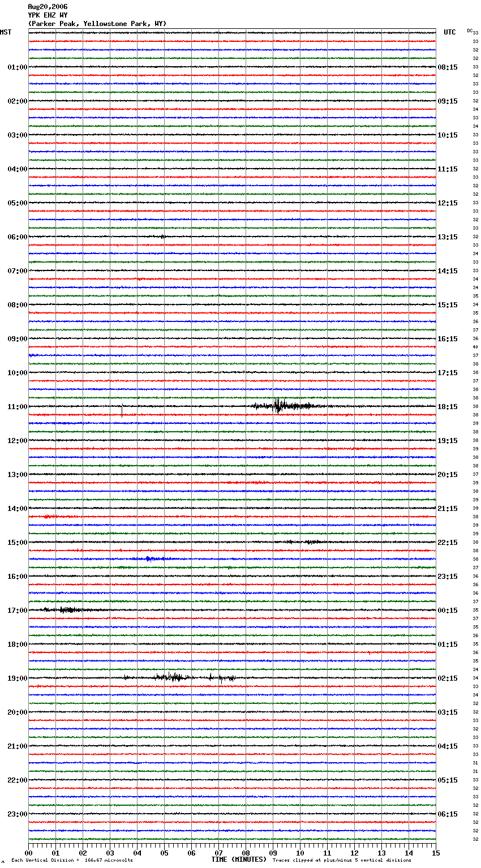Image resolution: width=481 pixels, height=868 pixels.
Task: Click the traces clipped footnote text
Action: tap(342, 860)
